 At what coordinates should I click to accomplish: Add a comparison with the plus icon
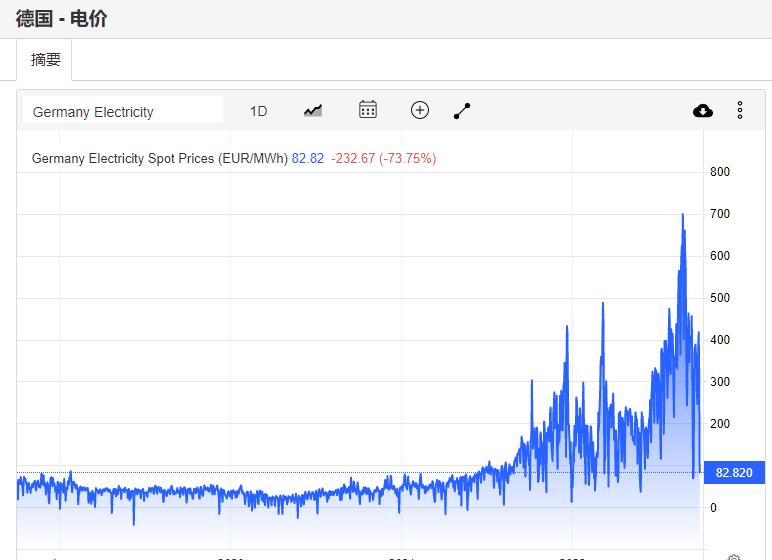click(419, 110)
